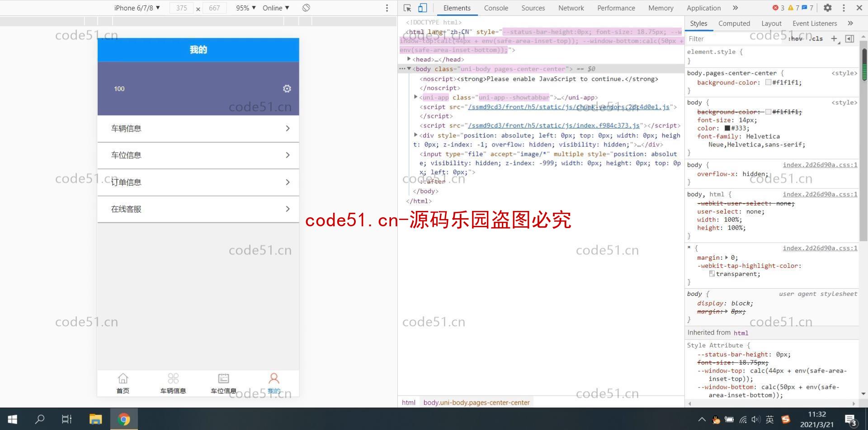This screenshot has height=430, width=868.
Task: Click the warnings count indicator
Action: click(x=793, y=8)
